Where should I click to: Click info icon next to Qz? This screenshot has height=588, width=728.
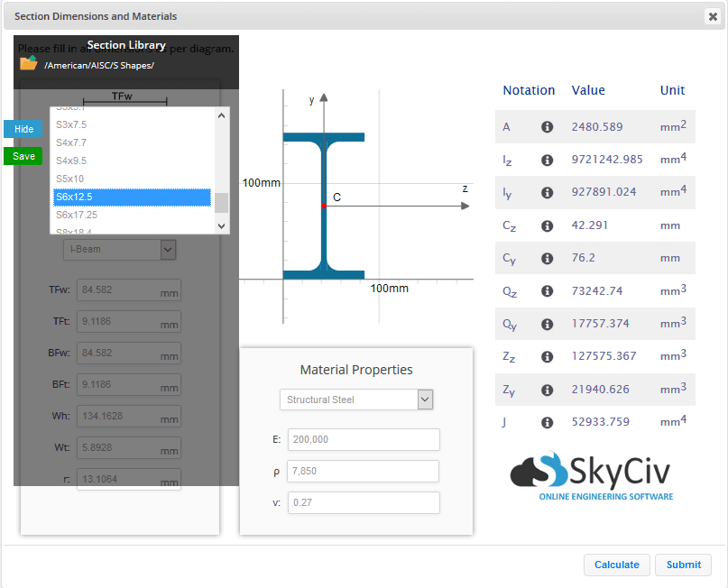547,291
